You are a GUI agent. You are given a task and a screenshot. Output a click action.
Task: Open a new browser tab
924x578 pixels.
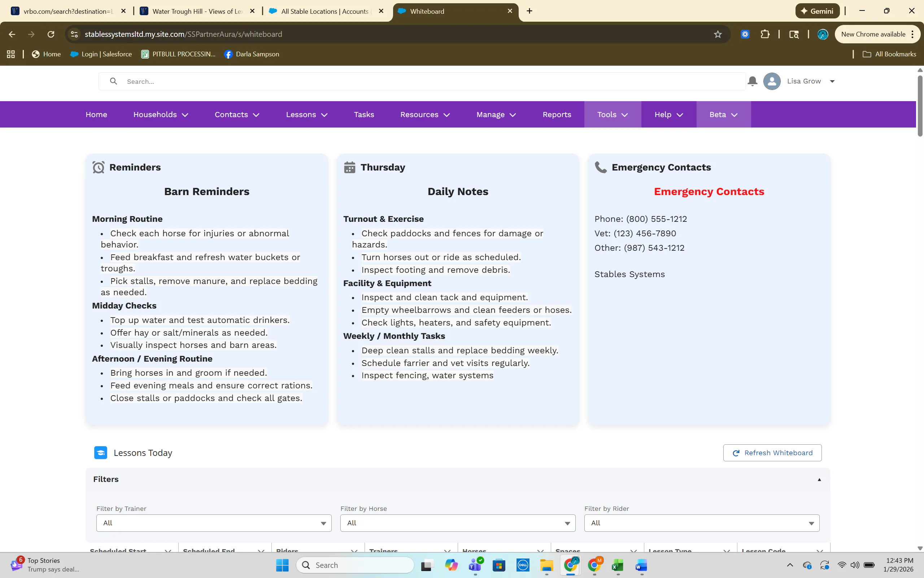pyautogui.click(x=529, y=11)
